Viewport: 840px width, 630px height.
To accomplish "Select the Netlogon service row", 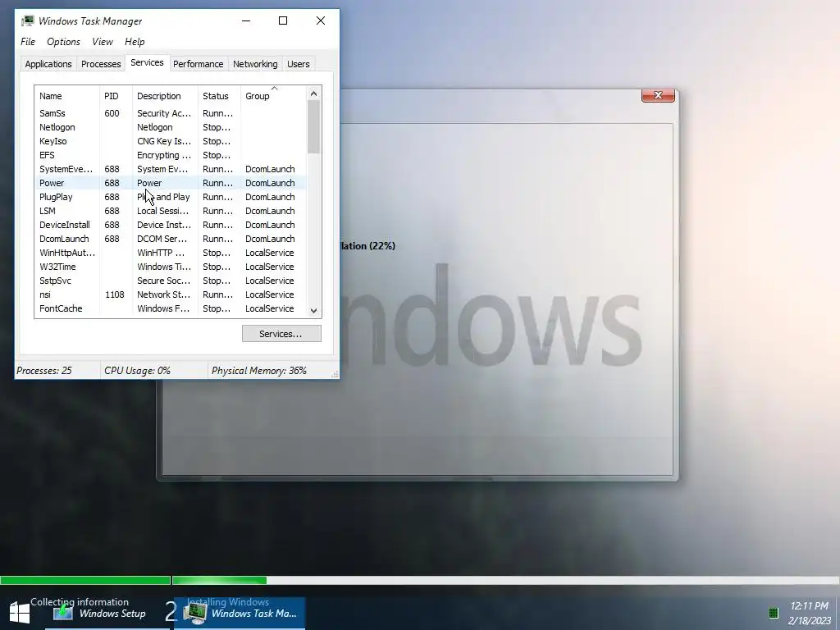I will click(x=171, y=127).
